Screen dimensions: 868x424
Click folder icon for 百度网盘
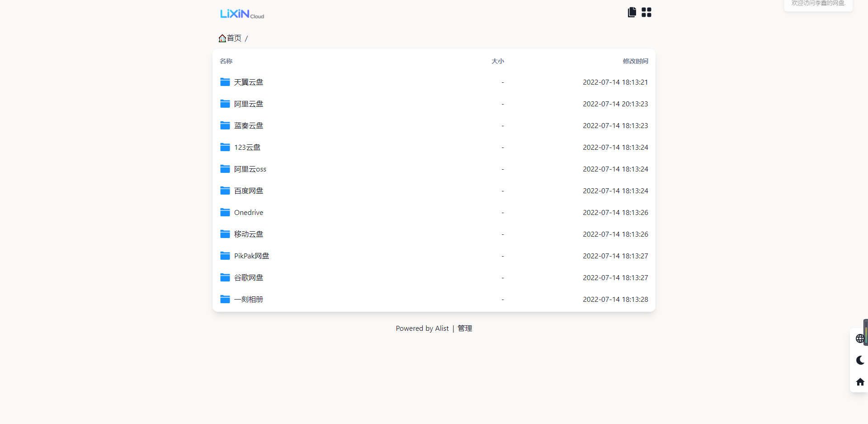225,191
